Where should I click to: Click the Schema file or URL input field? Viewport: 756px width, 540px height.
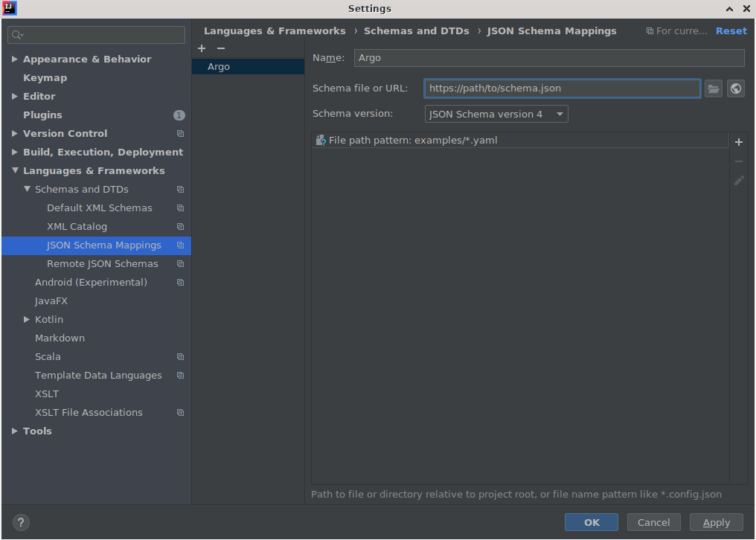pos(561,89)
